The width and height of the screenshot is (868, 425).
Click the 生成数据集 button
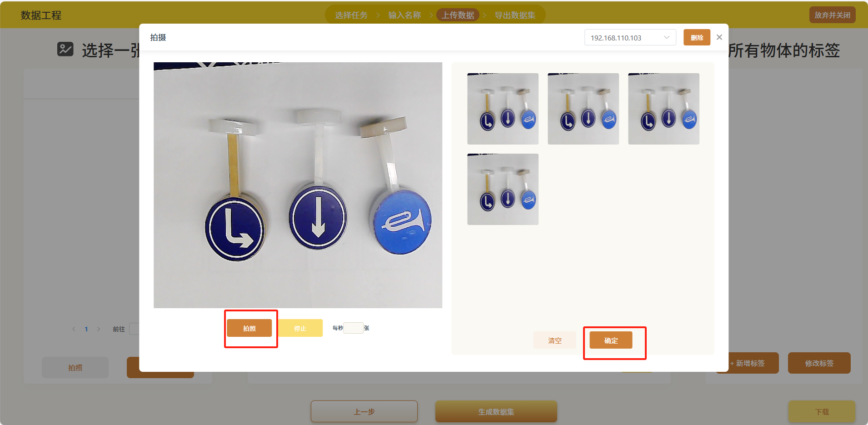click(496, 411)
